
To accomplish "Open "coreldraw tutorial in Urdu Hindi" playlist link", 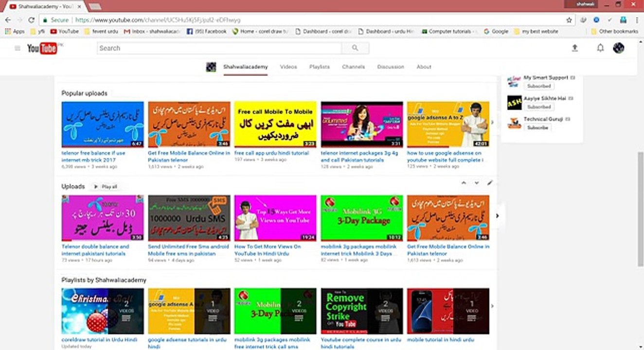I will click(99, 340).
